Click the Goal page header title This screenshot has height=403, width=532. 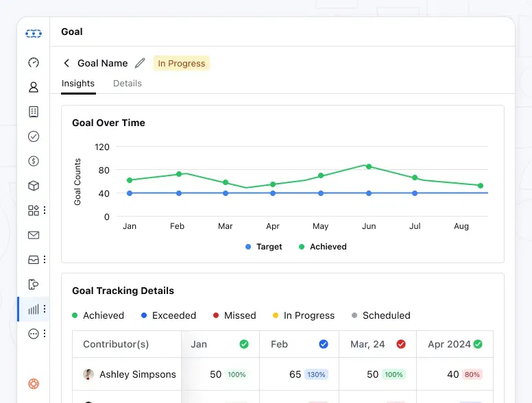72,32
